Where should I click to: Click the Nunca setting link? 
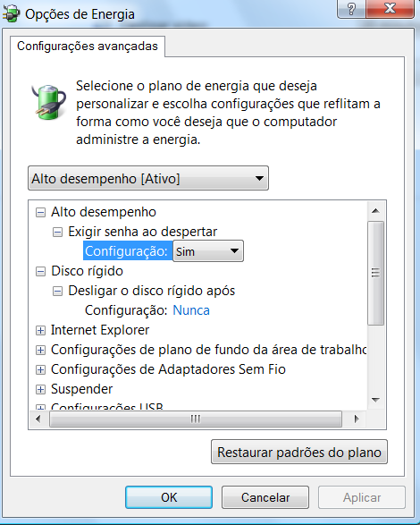click(191, 310)
